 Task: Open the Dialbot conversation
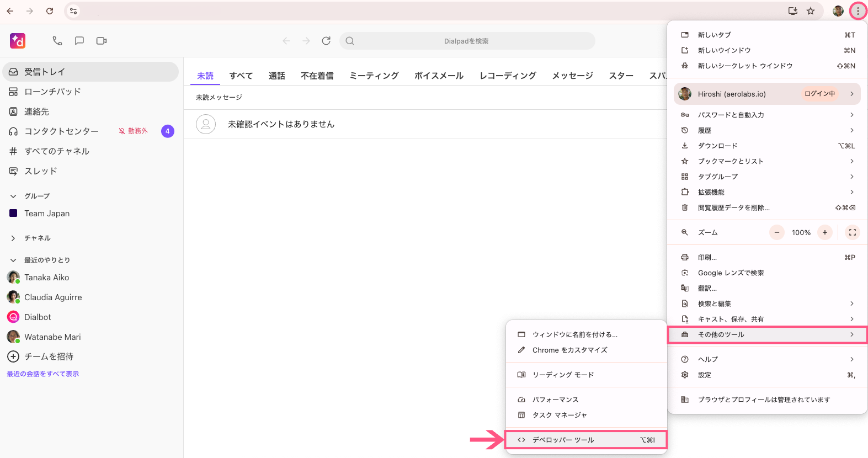click(90, 317)
